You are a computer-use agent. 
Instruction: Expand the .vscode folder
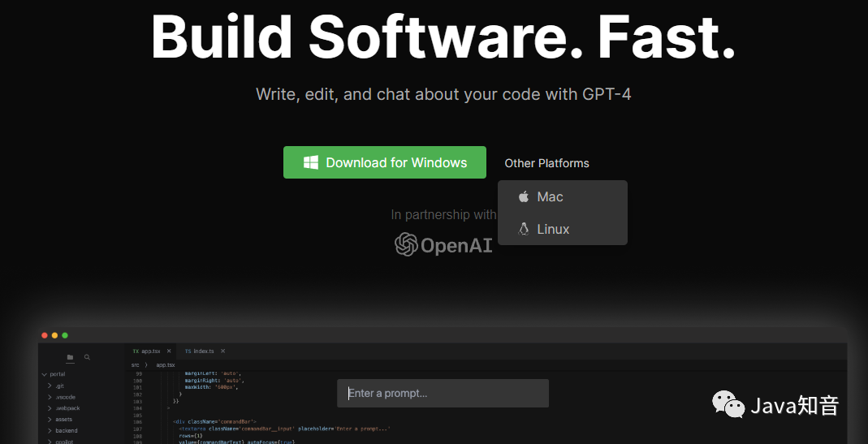[x=50, y=397]
